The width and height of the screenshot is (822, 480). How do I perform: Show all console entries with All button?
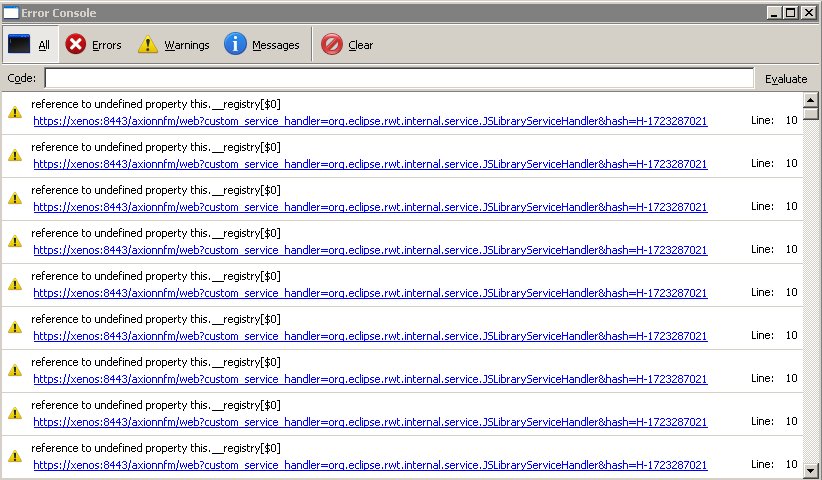click(x=30, y=45)
